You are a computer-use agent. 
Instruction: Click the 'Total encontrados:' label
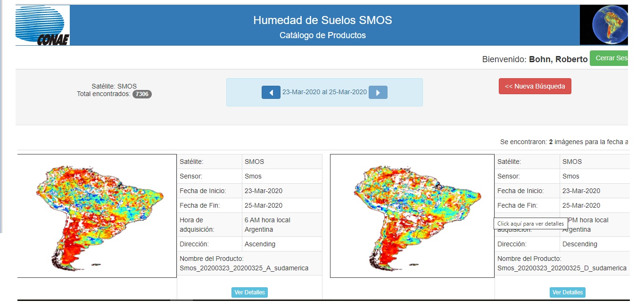coord(104,94)
